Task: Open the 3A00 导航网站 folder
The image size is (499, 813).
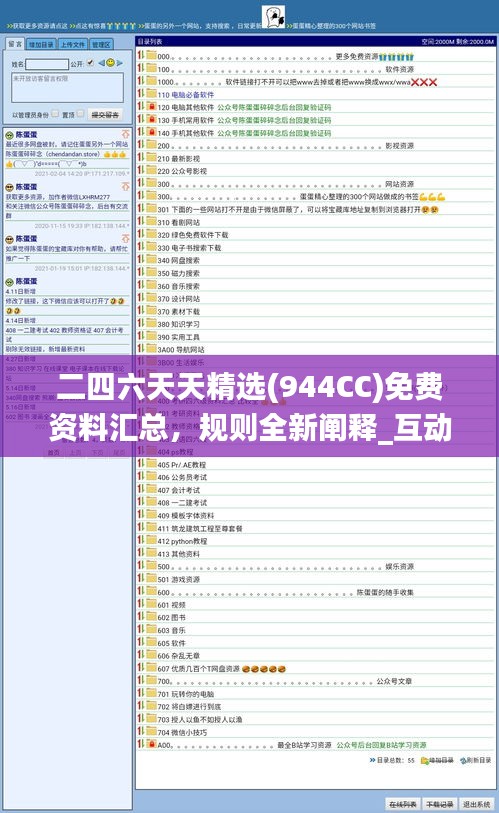Action: tap(181, 349)
